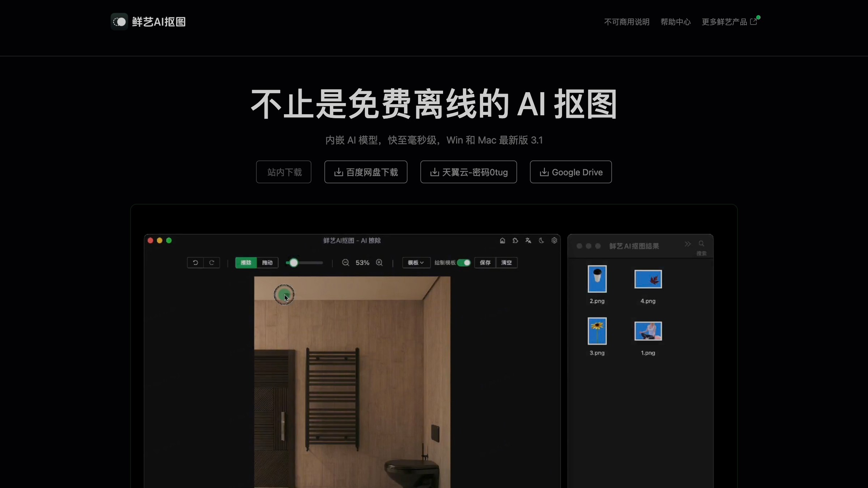
Task: Click the translate icon in the AI 擦除 toolbar
Action: point(528,241)
